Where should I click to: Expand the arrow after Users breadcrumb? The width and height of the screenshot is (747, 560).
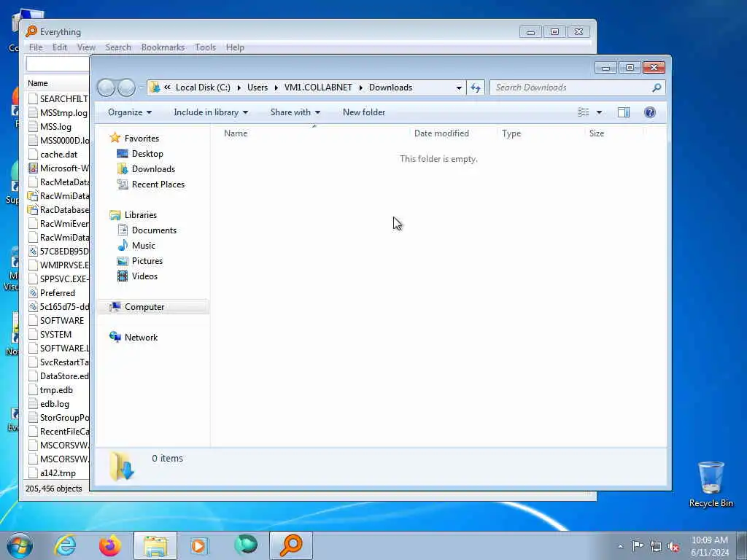coord(276,87)
